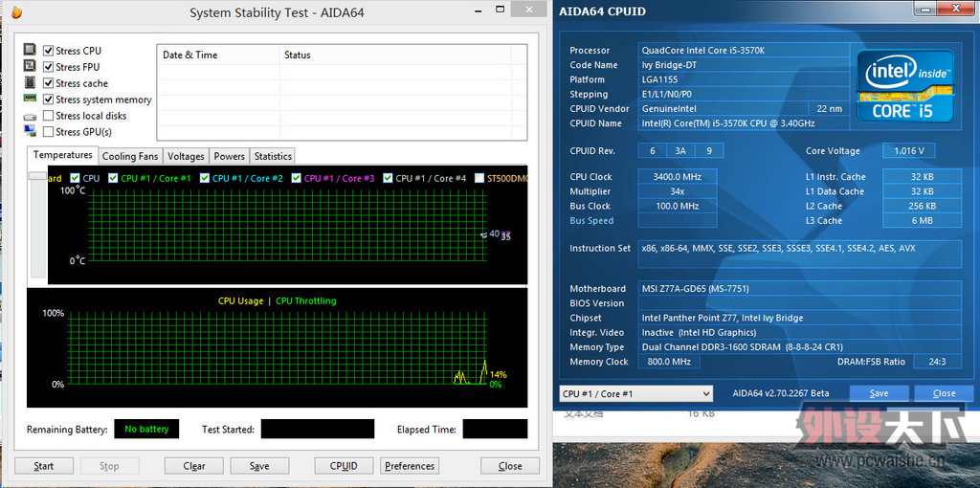Click the 24:3 DRAM:FSB Ratio value

point(937,362)
